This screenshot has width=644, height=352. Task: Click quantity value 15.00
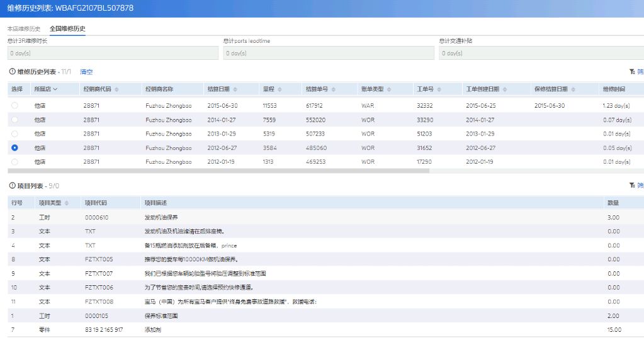(x=614, y=330)
